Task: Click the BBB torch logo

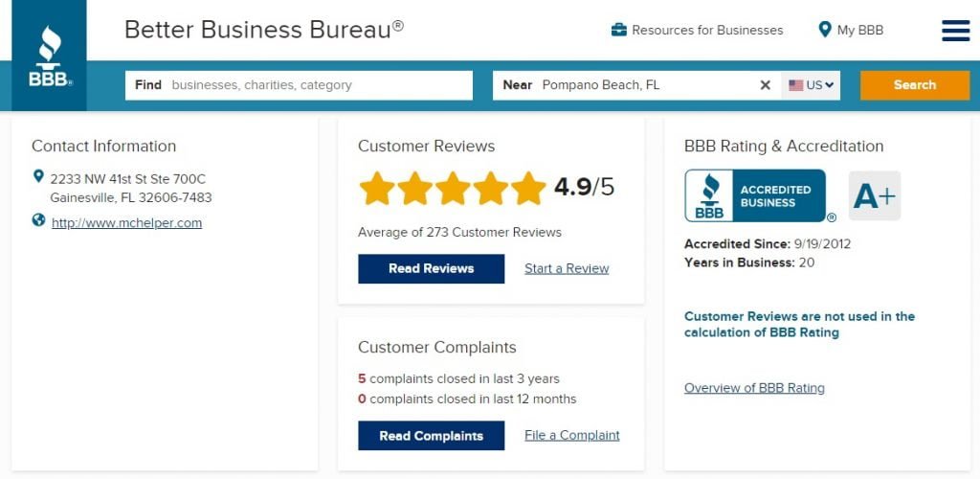Action: [49, 56]
